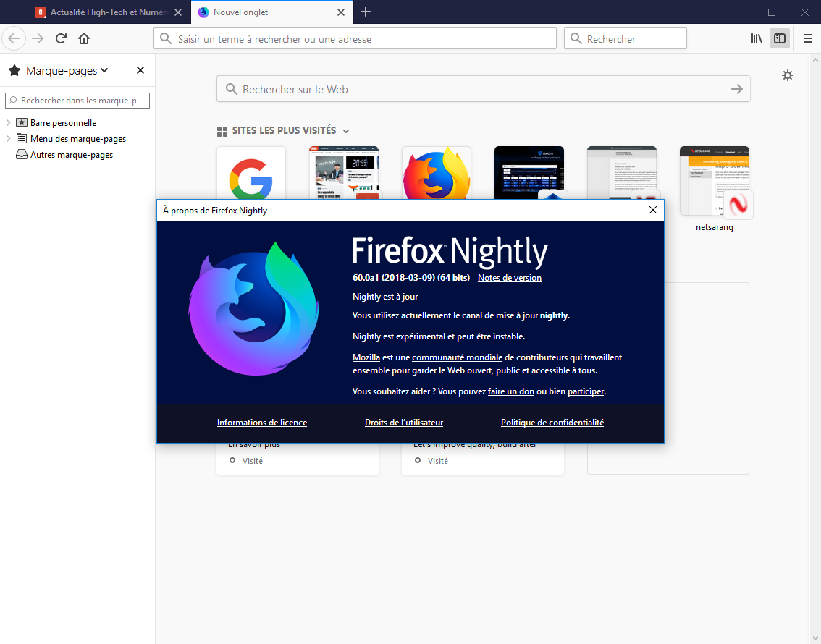Select the Nouvel onglet tab
821x644 pixels.
coord(272,12)
